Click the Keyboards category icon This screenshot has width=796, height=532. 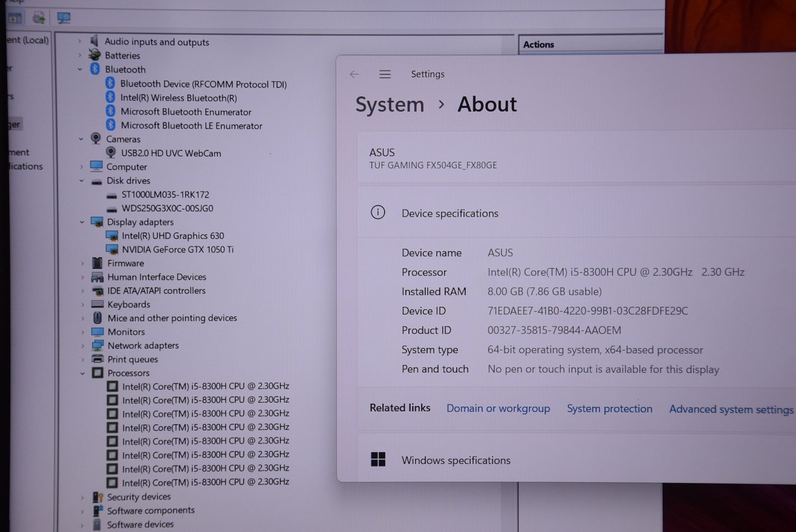(x=98, y=304)
